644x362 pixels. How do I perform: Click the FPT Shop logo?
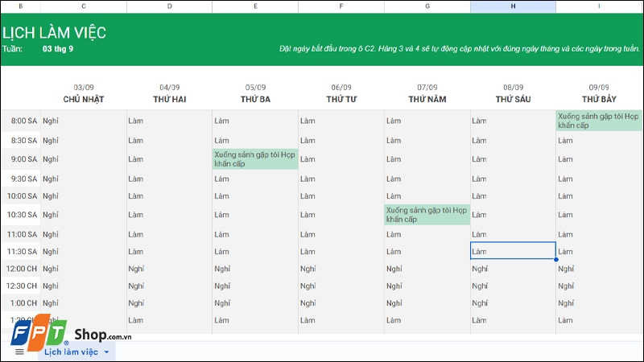pyautogui.click(x=71, y=331)
